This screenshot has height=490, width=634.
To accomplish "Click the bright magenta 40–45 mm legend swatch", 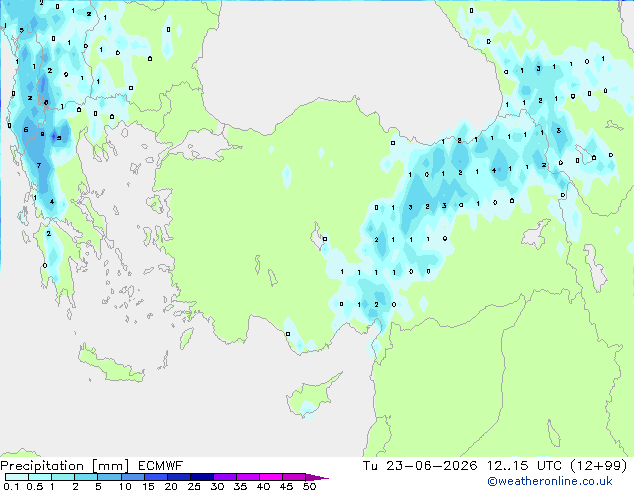I will click(271, 477).
